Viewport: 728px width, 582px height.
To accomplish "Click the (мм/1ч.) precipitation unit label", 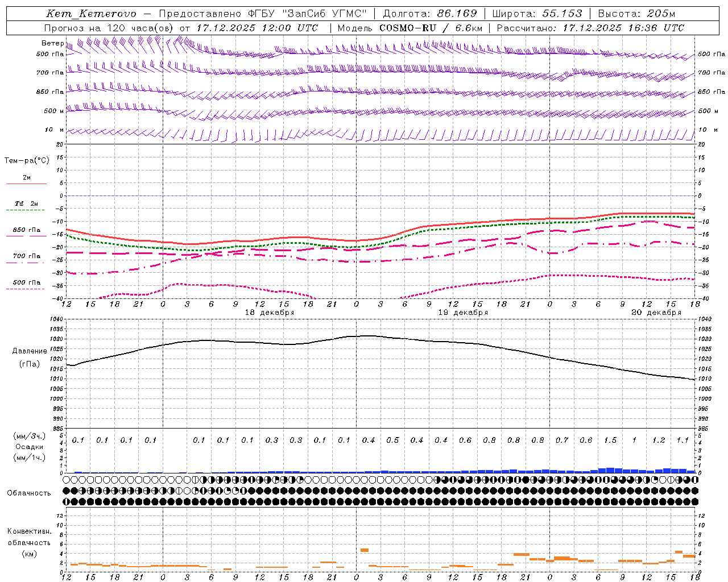I will 28,458.
